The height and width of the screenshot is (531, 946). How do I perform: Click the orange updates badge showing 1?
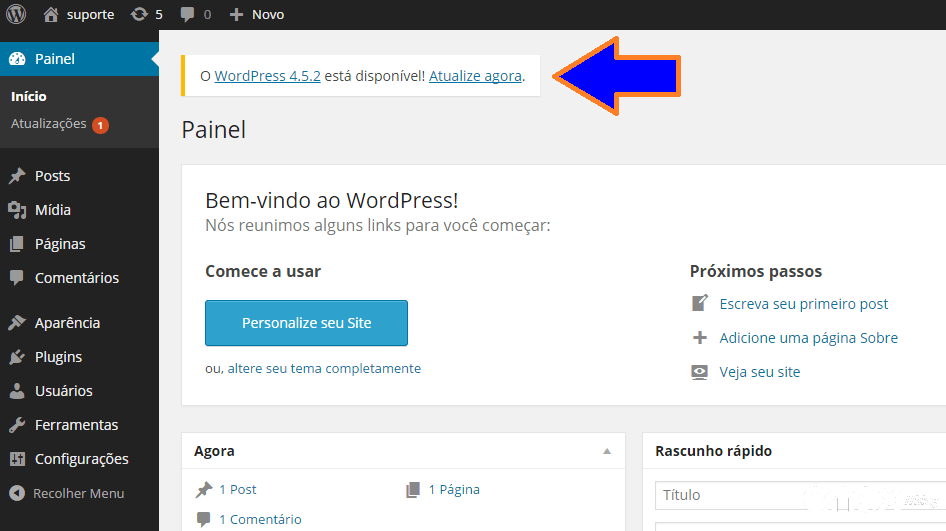click(100, 125)
